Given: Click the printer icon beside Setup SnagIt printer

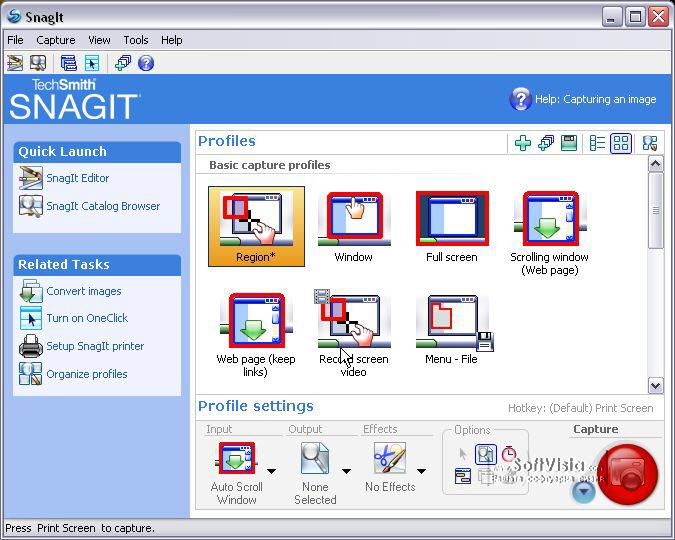Looking at the screenshot, I should (x=31, y=346).
